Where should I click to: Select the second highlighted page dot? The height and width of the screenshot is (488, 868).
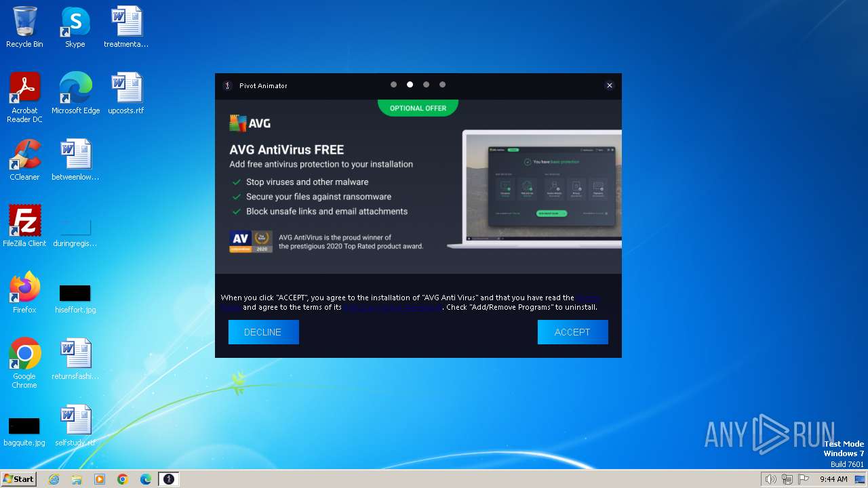coord(410,85)
